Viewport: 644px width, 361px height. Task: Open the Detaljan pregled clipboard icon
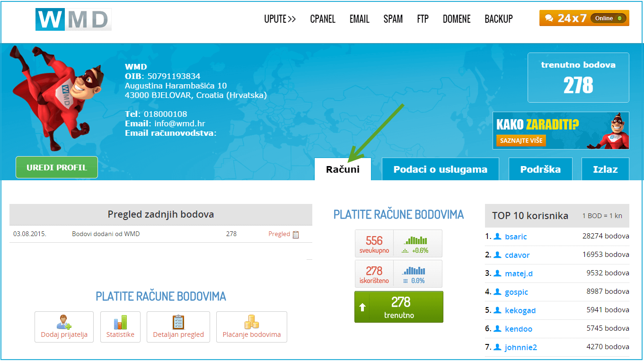(x=178, y=322)
